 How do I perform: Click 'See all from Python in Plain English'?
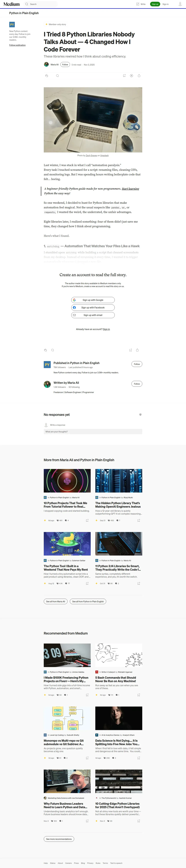pos(88,601)
